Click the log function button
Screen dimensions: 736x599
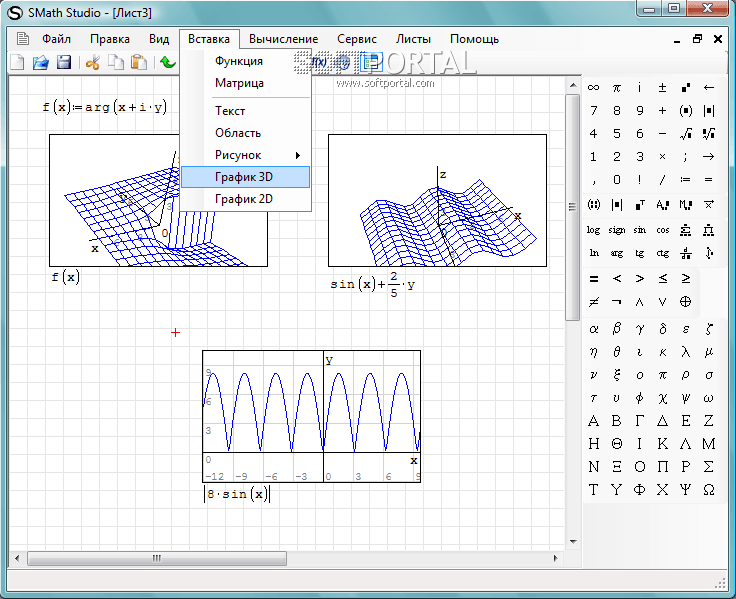(593, 229)
